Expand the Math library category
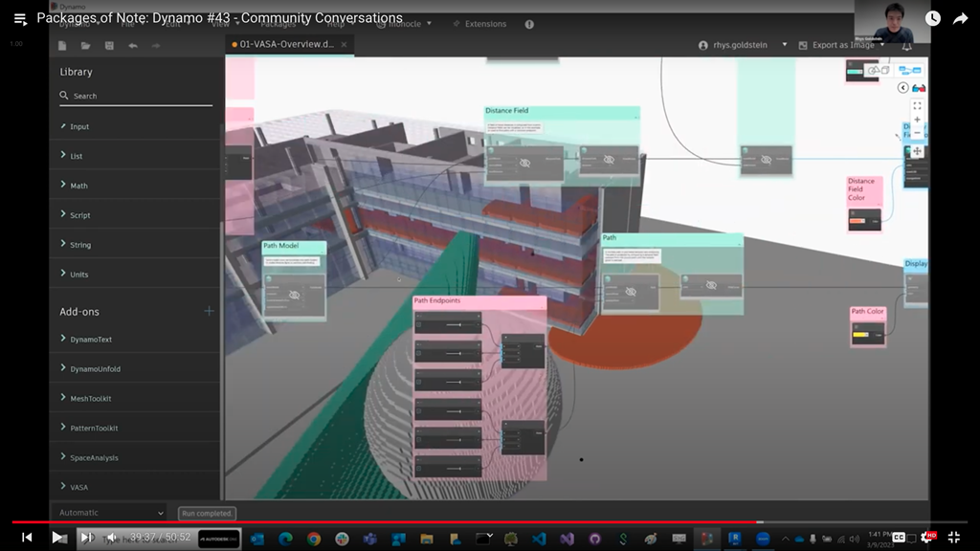The width and height of the screenshot is (980, 551). tap(78, 186)
